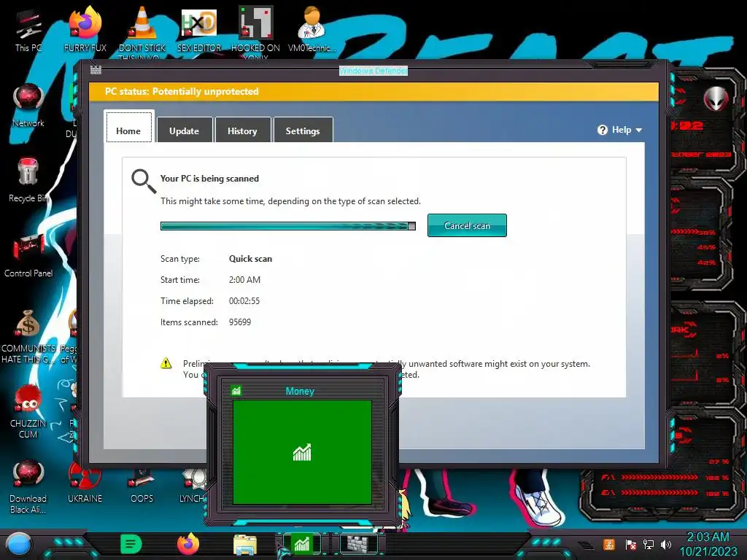This screenshot has width=747, height=560.
Task: Open the HOOKED ON XONIX desktop shortcut
Action: pyautogui.click(x=255, y=31)
